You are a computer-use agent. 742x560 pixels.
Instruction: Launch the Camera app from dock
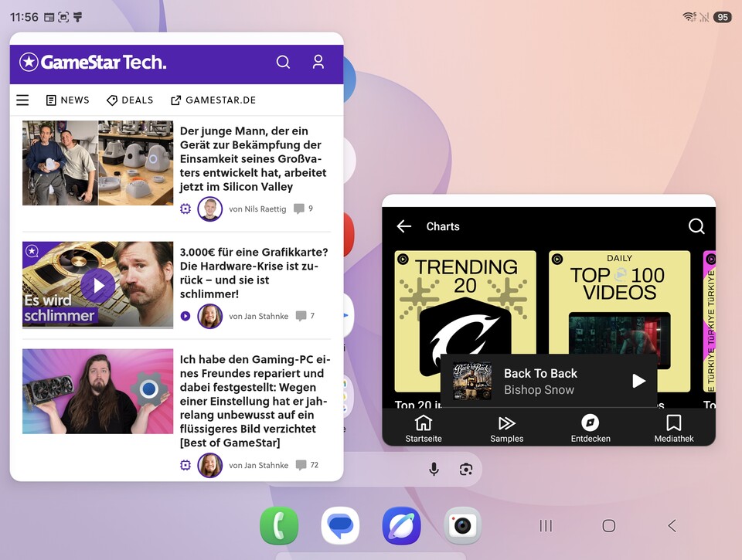[463, 525]
